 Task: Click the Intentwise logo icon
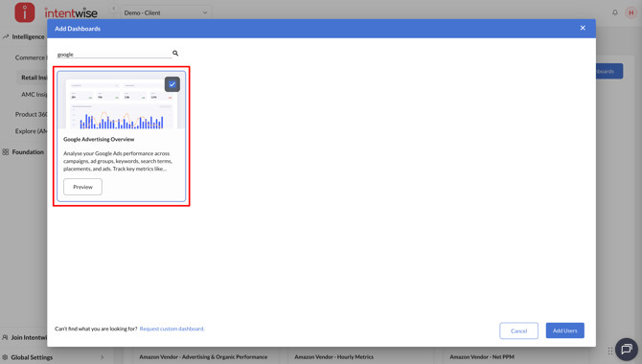(x=25, y=12)
